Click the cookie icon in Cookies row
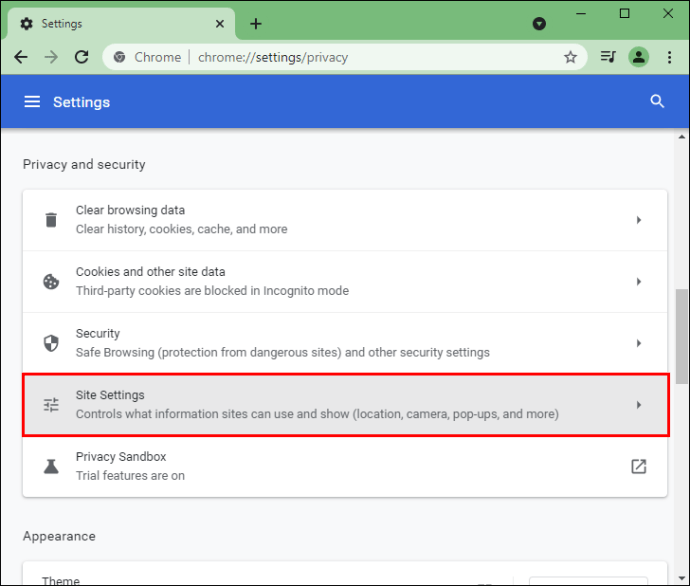 click(51, 282)
